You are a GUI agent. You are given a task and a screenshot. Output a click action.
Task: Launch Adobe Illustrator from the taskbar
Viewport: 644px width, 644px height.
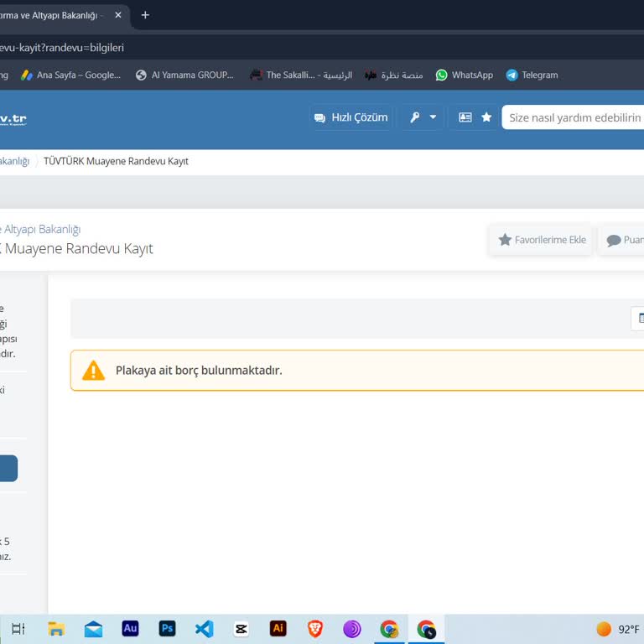coord(278,629)
